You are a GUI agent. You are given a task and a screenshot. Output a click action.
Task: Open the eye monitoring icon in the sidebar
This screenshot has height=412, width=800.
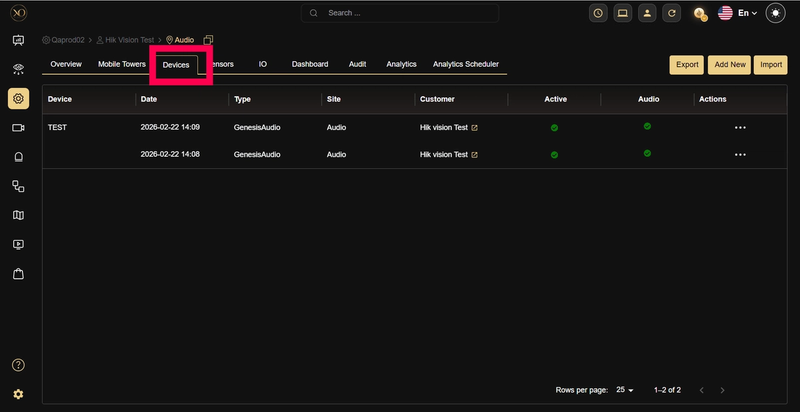[x=18, y=69]
